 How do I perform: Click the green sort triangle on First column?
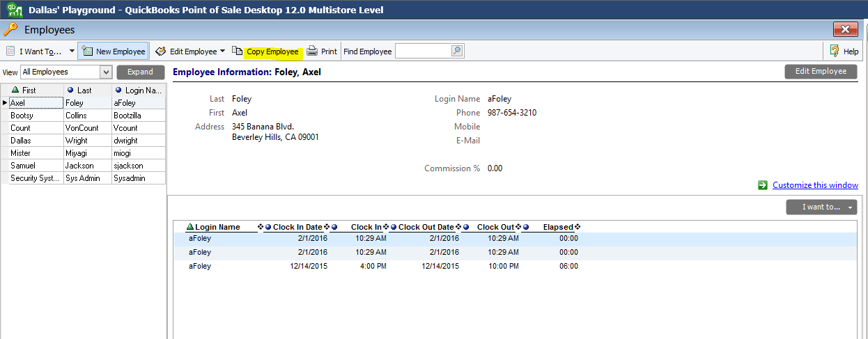click(16, 90)
